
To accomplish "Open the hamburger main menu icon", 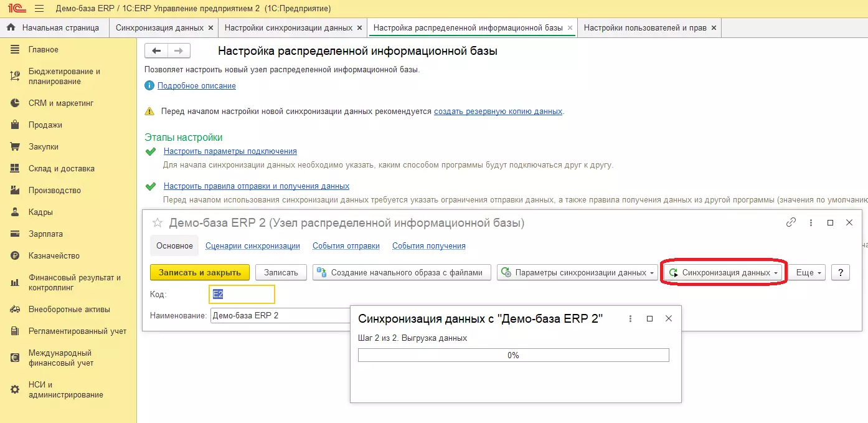I will click(x=39, y=9).
